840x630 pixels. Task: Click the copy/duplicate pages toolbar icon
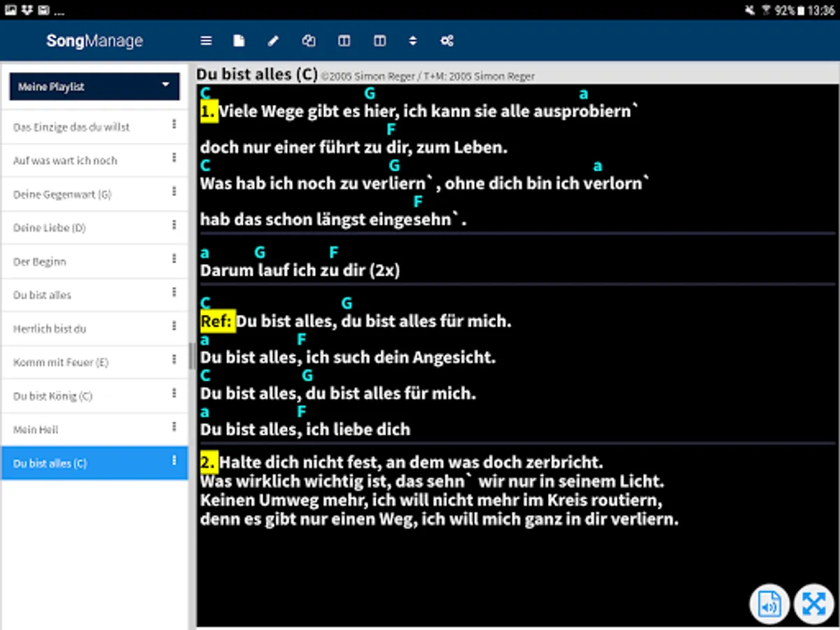[309, 41]
